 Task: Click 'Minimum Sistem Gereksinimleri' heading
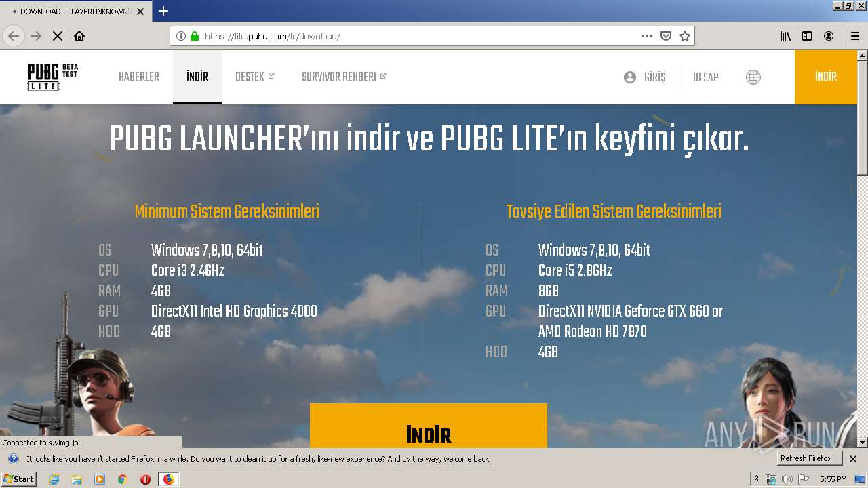coord(227,211)
